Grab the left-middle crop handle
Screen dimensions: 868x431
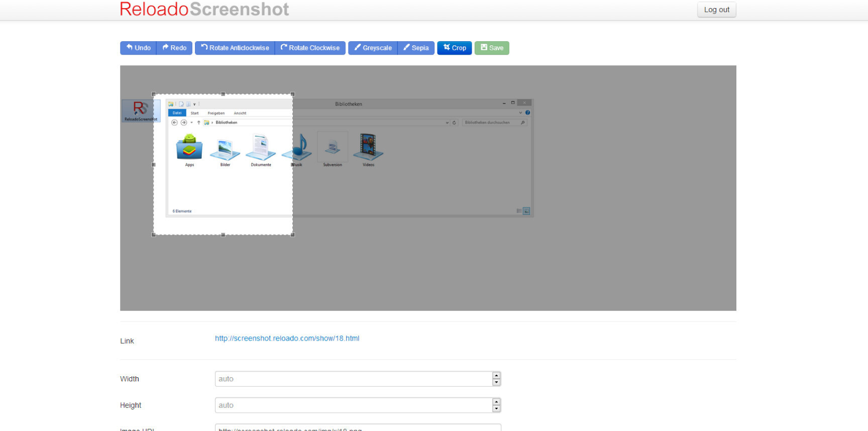click(154, 164)
